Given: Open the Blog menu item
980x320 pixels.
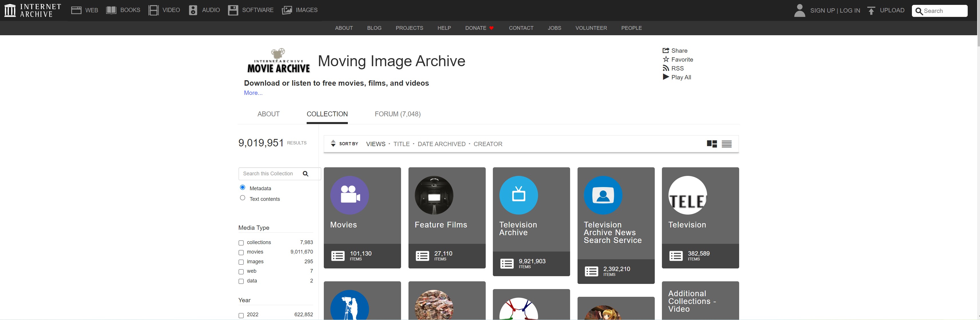Looking at the screenshot, I should point(374,28).
